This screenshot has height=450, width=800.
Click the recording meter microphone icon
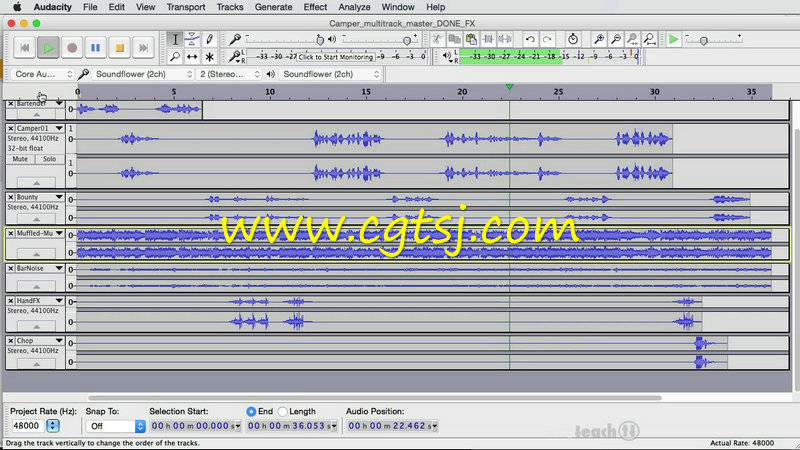tap(234, 56)
